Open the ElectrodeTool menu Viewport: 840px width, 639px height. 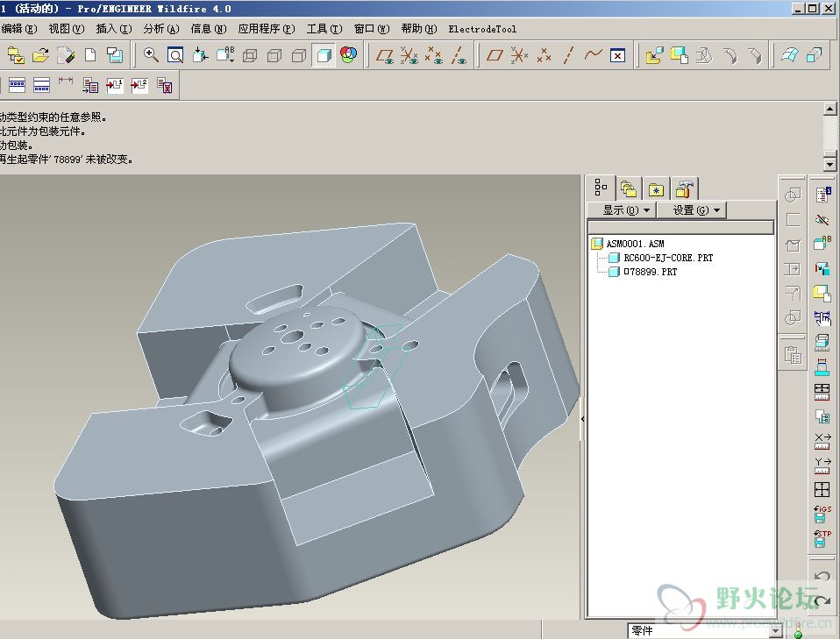click(x=482, y=29)
